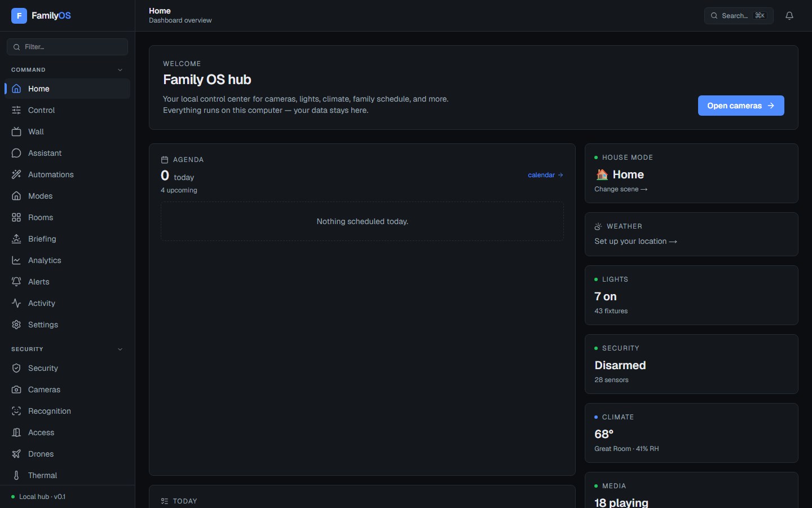Collapse the COMMAND section chevron

[120, 70]
